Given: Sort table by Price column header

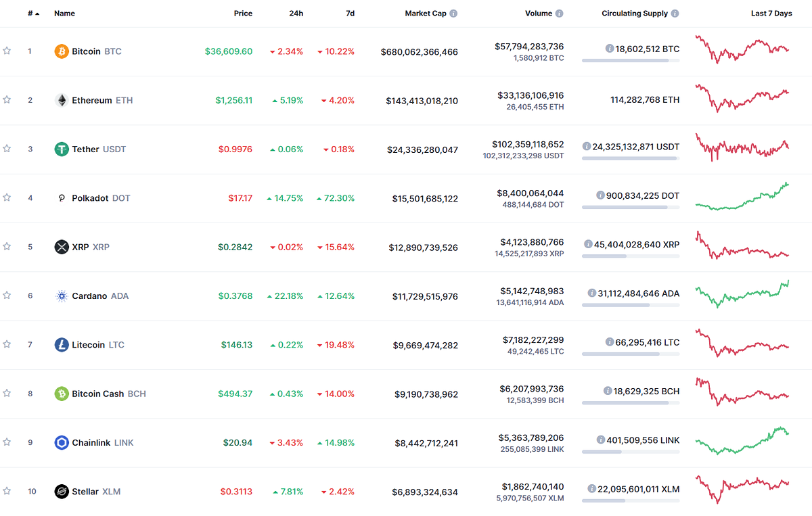Looking at the screenshot, I should (x=243, y=14).
